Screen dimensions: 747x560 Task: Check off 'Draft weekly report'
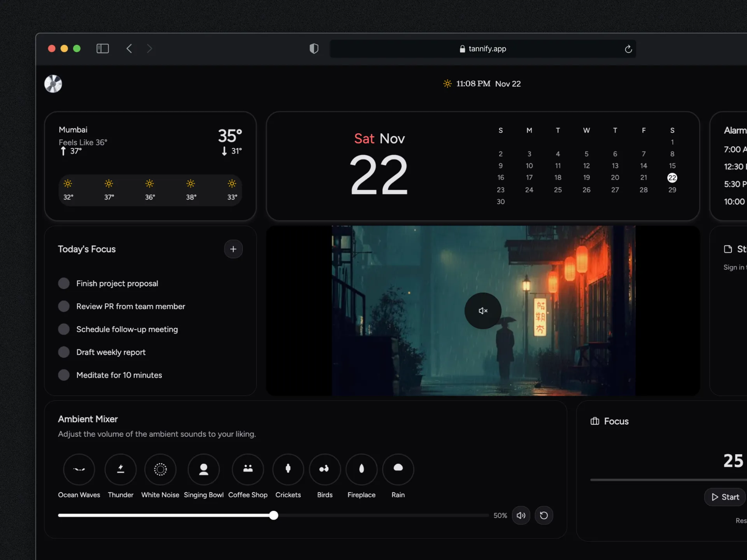click(64, 352)
